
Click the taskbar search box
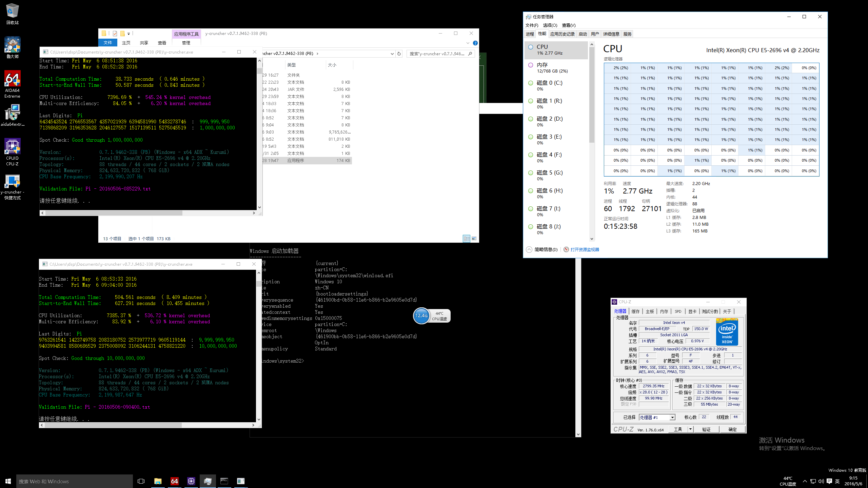click(74, 481)
